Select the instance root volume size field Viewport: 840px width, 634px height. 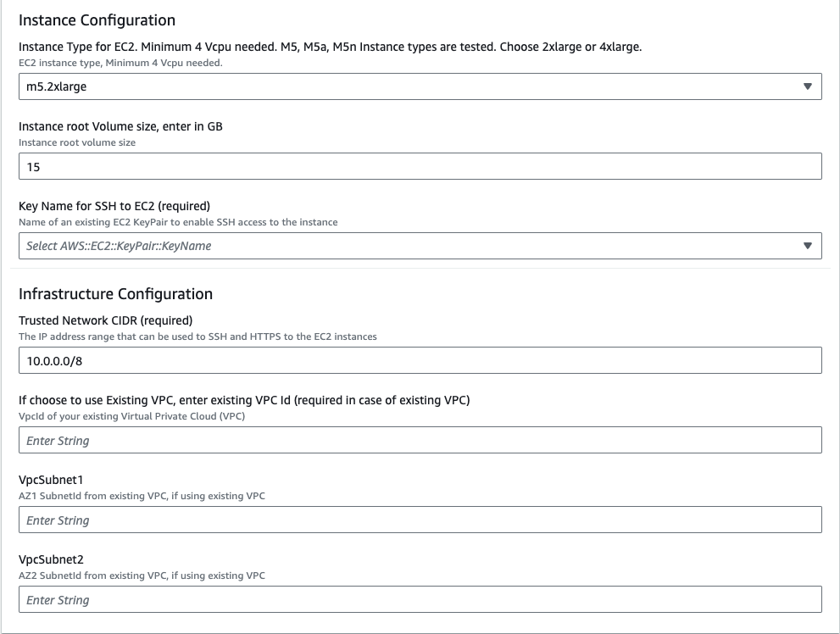[x=420, y=165]
